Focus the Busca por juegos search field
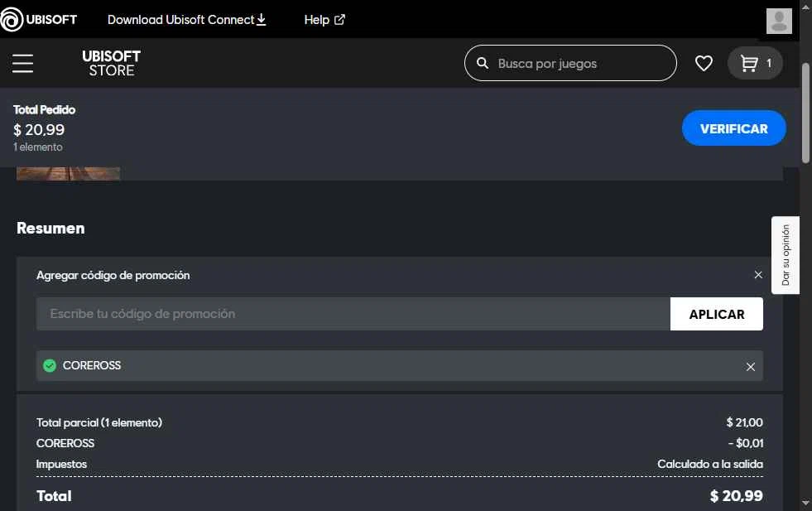The height and width of the screenshot is (511, 812). click(570, 63)
